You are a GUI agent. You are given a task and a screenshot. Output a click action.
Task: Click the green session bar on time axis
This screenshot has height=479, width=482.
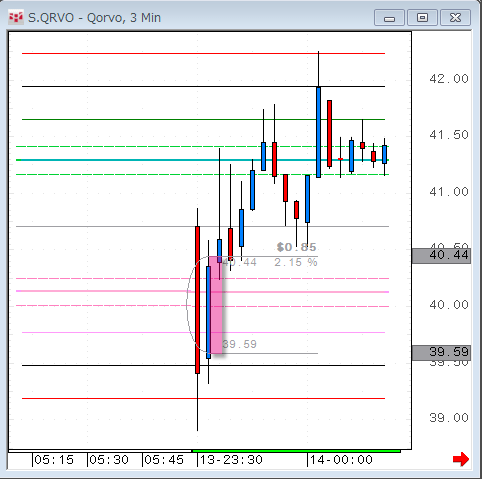point(296,451)
